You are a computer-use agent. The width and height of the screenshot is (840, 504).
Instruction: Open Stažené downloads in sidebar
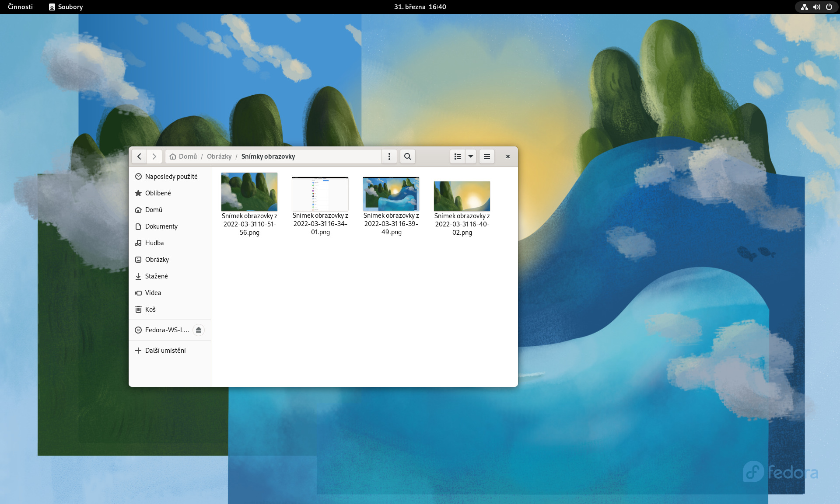(x=156, y=276)
